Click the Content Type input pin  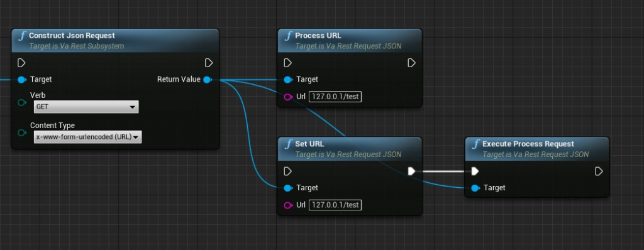point(22,133)
